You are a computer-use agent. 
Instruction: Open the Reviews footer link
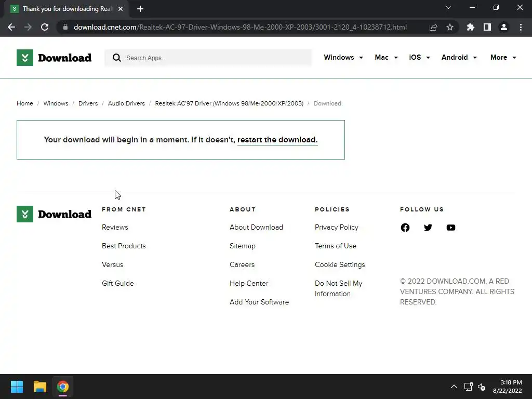pos(115,228)
